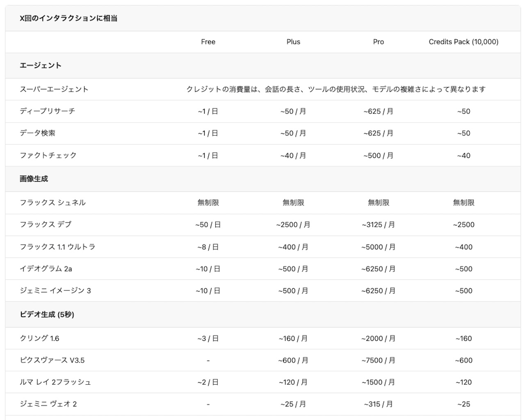Click '~1 / 日' in the ファクトチェック row
This screenshot has width=525, height=420.
[208, 156]
